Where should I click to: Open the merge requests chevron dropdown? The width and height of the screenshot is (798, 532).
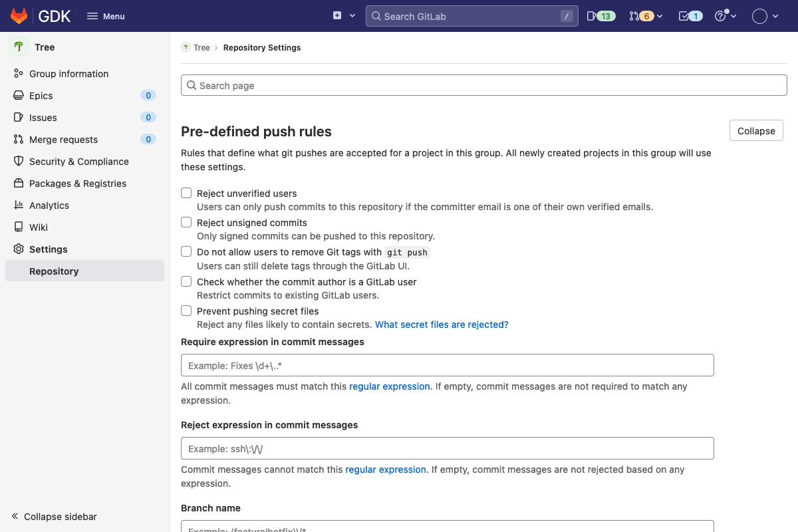pyautogui.click(x=659, y=15)
